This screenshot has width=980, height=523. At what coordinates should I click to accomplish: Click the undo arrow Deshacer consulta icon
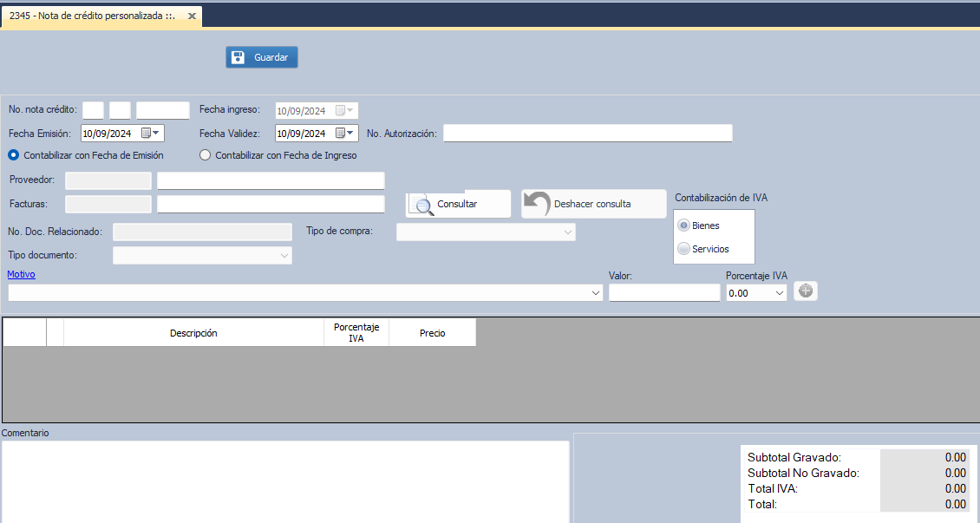537,204
